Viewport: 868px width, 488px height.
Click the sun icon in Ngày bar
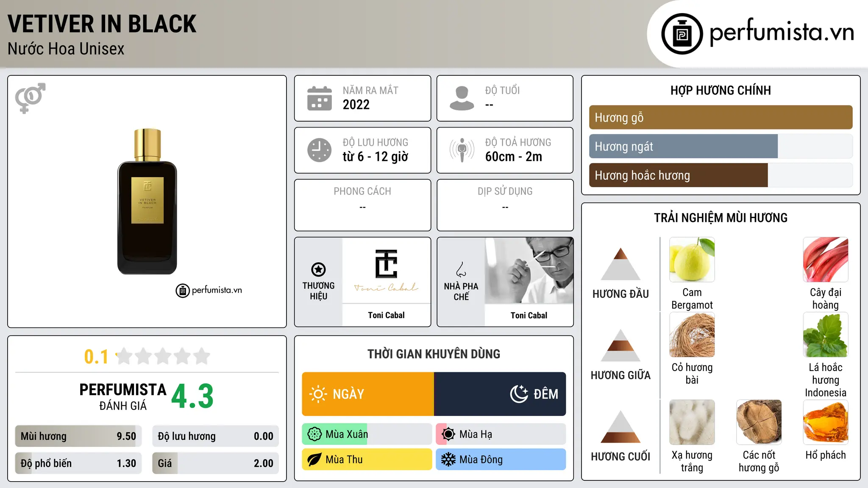pyautogui.click(x=318, y=394)
